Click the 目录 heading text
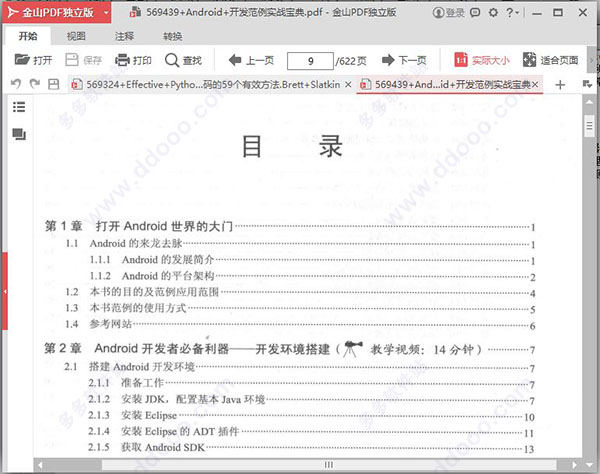The height and width of the screenshot is (474, 600). pos(292,146)
